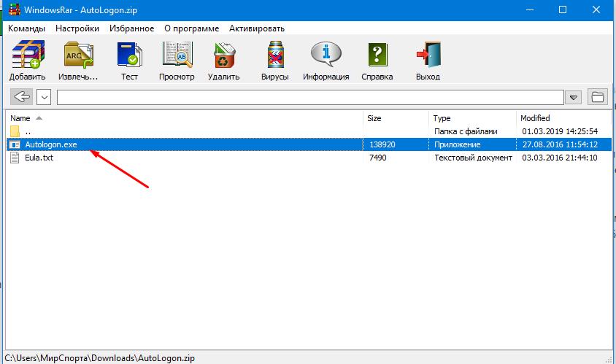Viewport: 616px width, 364px height.
Task: Close the WindowsRar window
Action: pos(596,9)
